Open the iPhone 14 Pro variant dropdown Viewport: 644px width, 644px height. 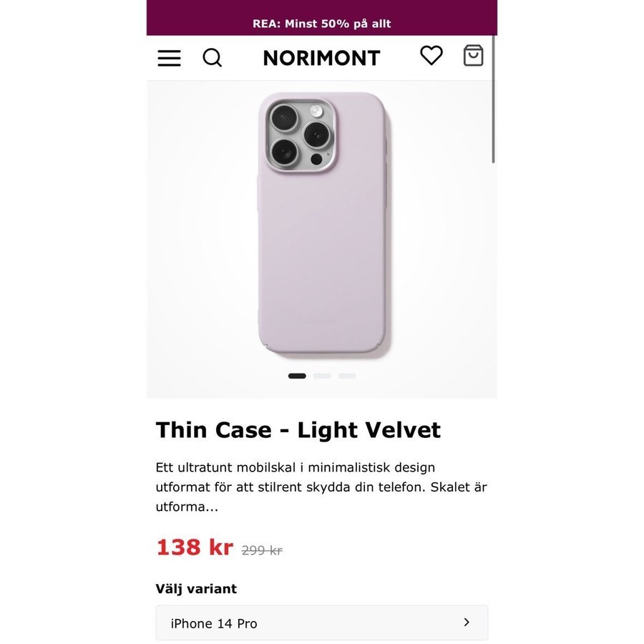click(x=321, y=623)
